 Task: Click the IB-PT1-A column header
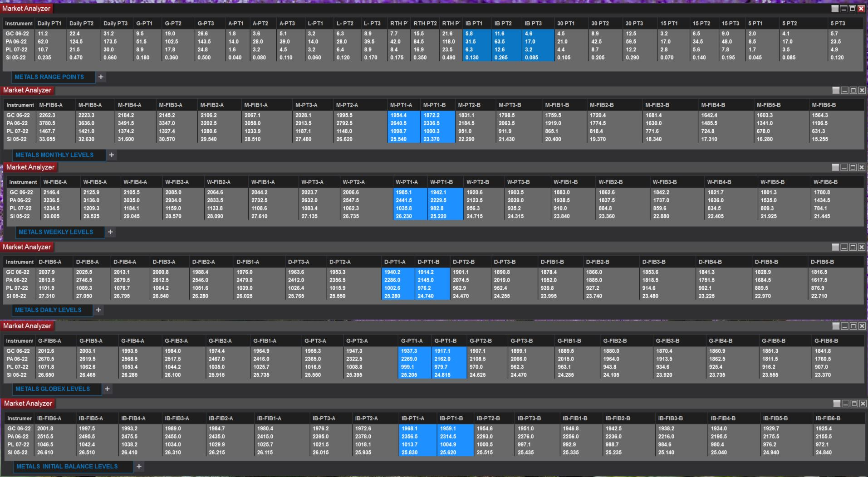[418, 419]
